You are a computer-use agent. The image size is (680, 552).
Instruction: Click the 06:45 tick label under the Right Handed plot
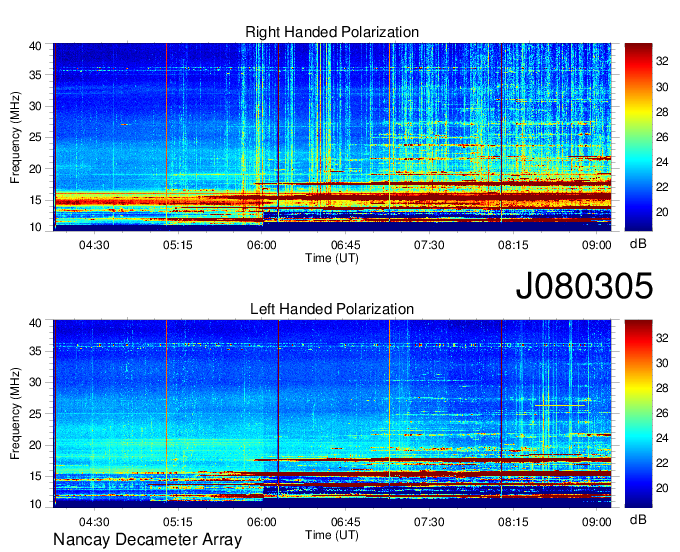coord(346,245)
